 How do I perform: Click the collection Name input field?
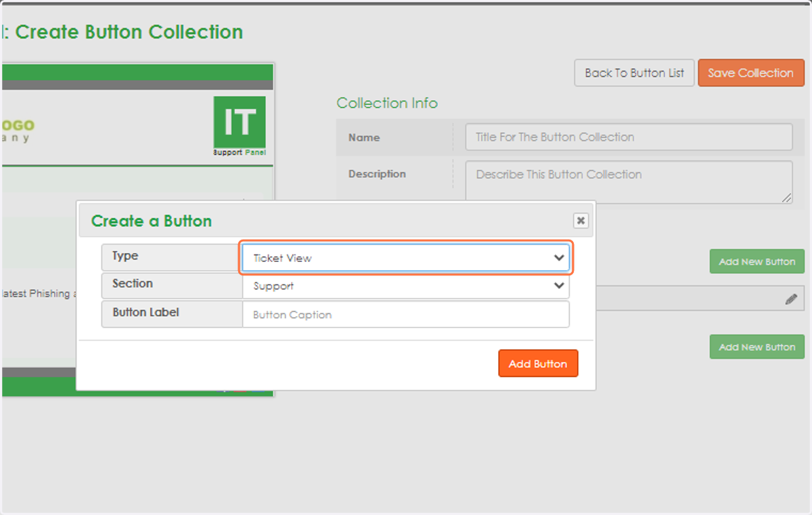tap(629, 137)
